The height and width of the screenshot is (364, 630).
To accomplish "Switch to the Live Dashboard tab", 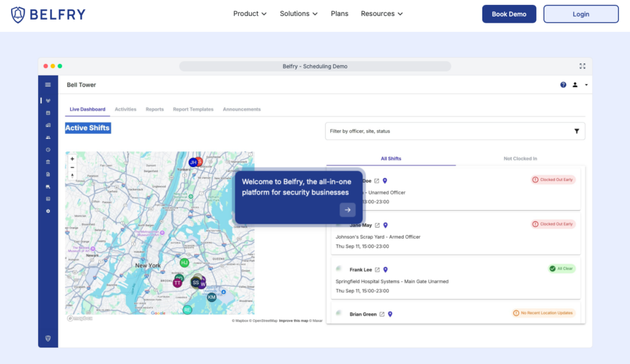I will click(87, 109).
